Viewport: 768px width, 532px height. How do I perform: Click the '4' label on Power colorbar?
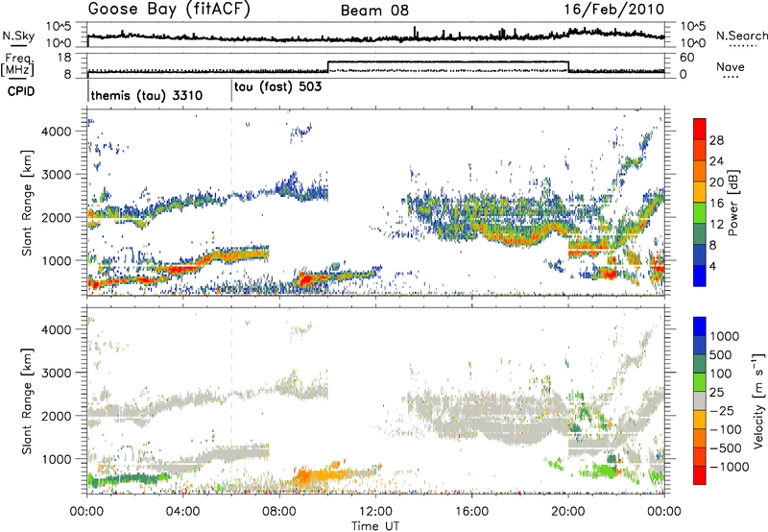713,266
